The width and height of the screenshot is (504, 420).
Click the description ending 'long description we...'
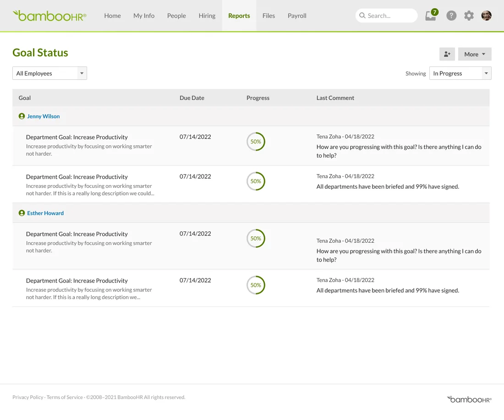89,294
